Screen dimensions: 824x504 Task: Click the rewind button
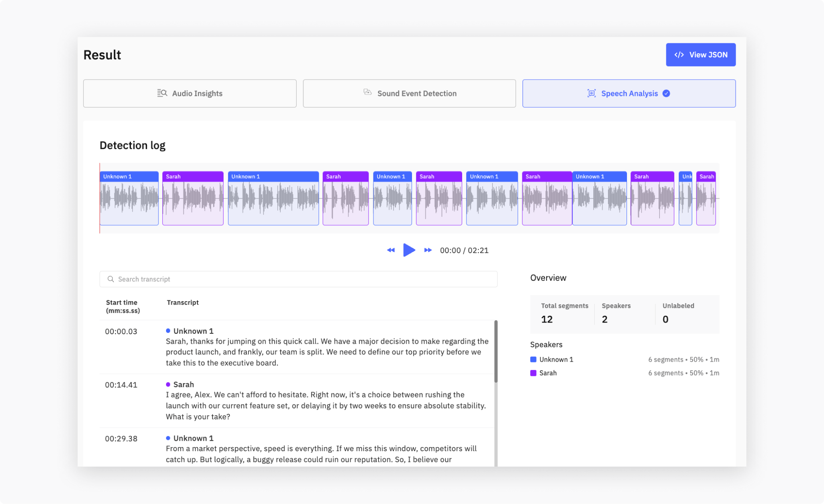click(391, 250)
